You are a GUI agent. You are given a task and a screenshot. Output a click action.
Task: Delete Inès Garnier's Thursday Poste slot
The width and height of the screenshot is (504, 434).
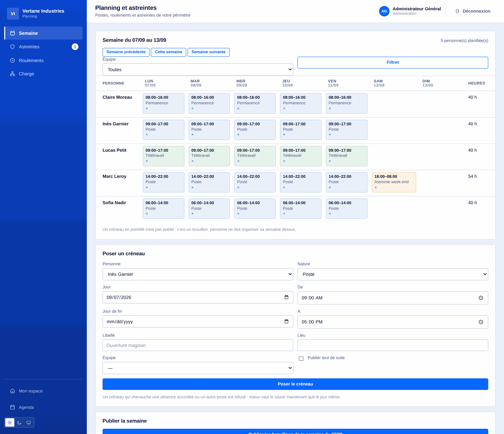point(284,135)
